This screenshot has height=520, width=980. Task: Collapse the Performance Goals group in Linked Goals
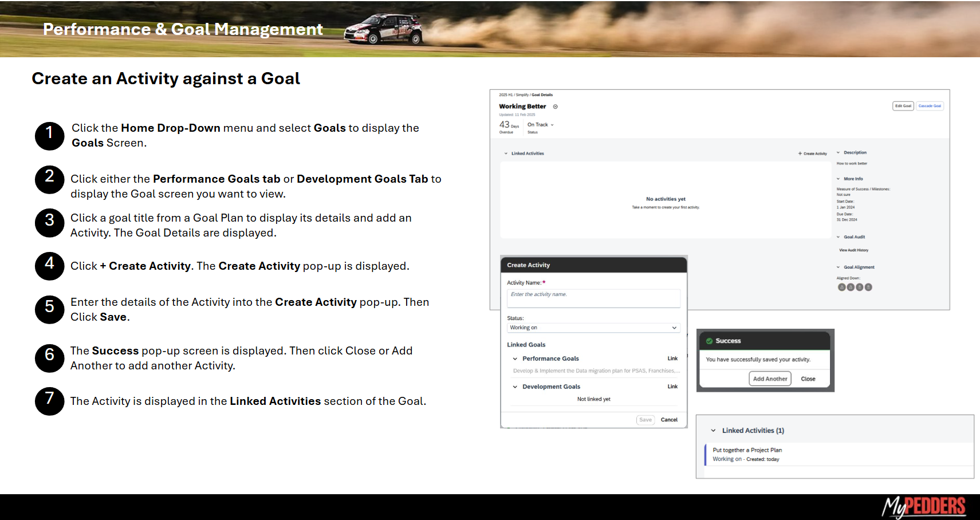(x=515, y=359)
